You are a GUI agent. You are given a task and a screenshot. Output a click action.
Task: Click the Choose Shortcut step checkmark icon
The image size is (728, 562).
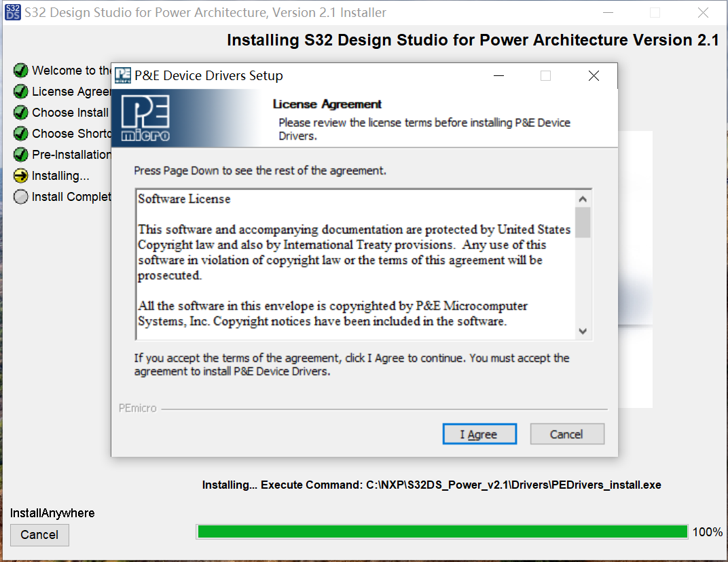(20, 134)
